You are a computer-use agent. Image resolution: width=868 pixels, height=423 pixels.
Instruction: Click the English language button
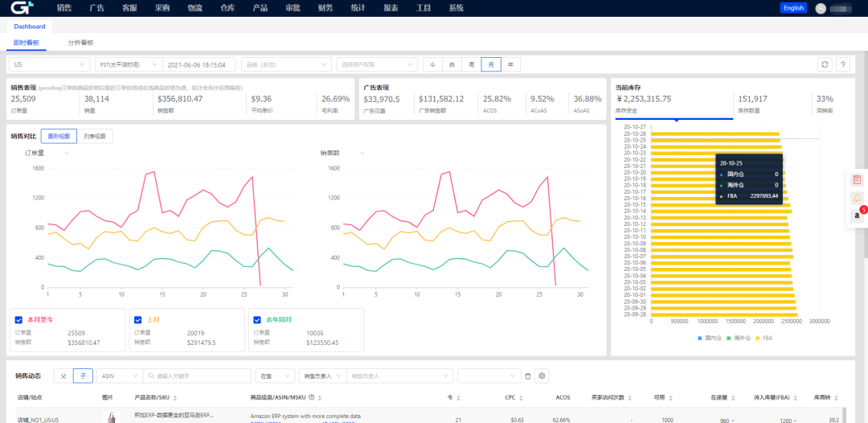793,8
